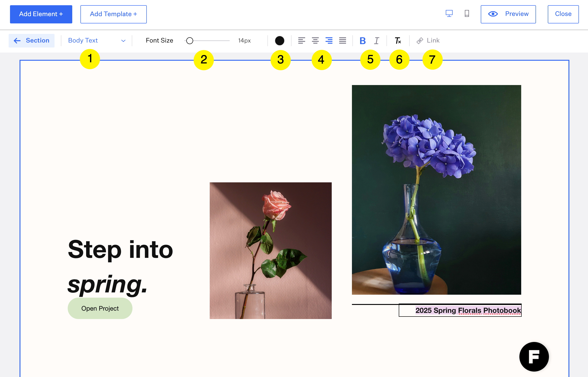Image resolution: width=588 pixels, height=377 pixels.
Task: Go back to Section
Action: (32, 40)
